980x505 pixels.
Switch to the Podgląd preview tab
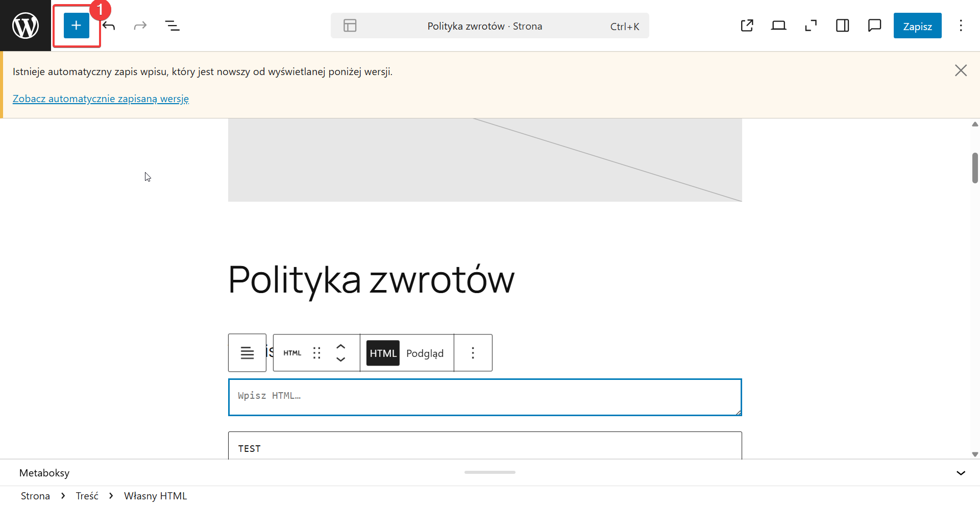click(x=425, y=353)
